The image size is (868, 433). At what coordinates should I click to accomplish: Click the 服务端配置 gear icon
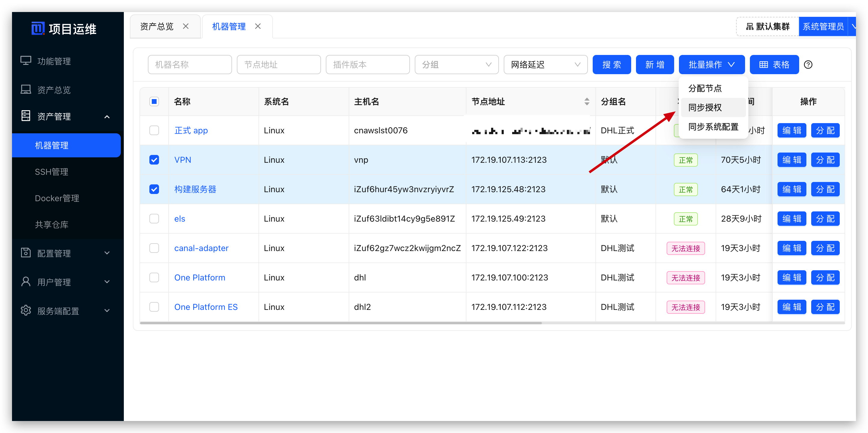(26, 310)
